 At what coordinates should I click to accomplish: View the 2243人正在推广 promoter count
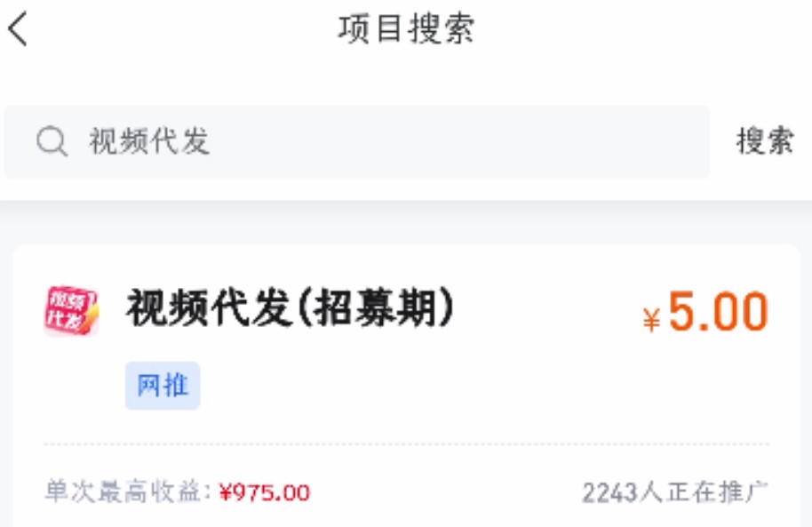tap(675, 492)
